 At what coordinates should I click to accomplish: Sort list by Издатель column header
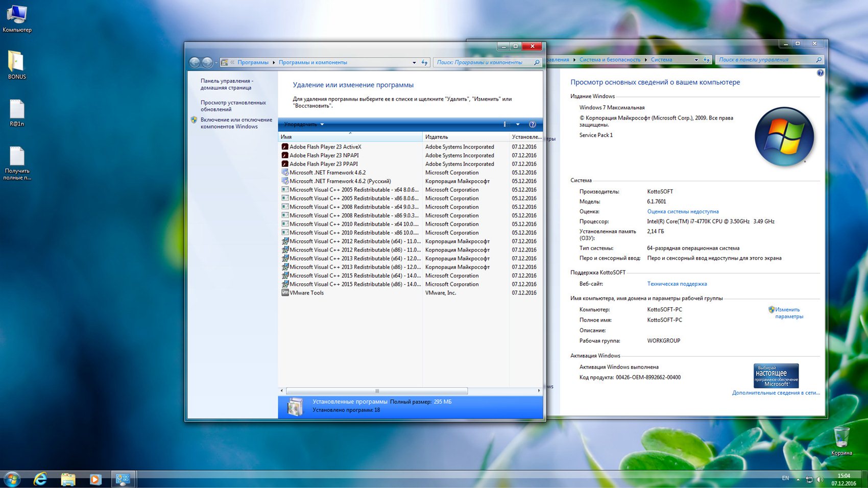click(x=466, y=137)
